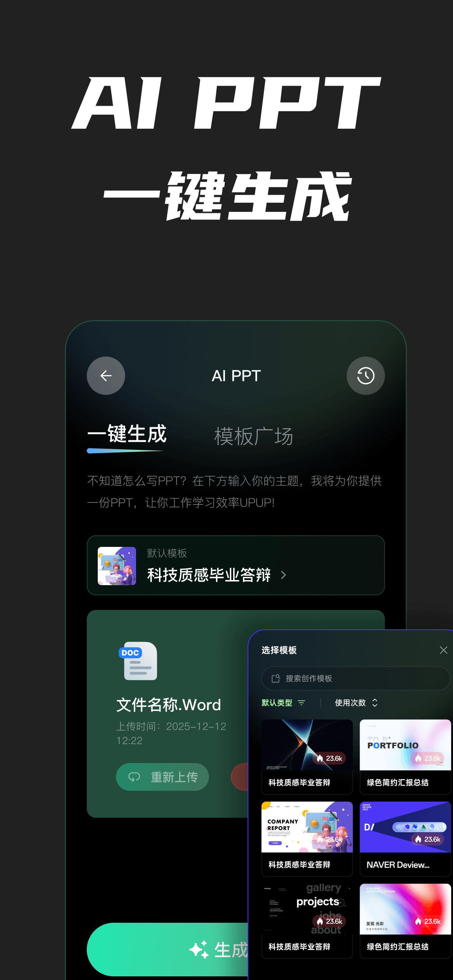Expand the 科技质感毕业答辩 template chevron
This screenshot has height=980, width=453.
tap(284, 575)
